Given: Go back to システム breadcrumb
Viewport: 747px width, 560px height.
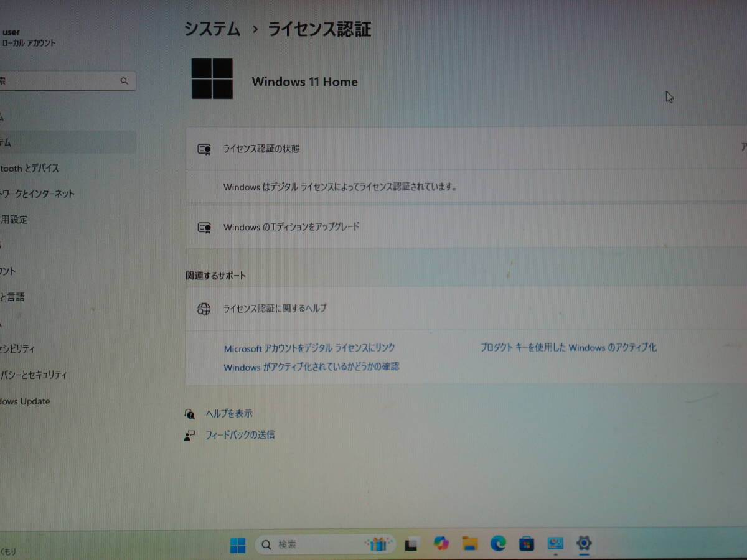Looking at the screenshot, I should click(x=212, y=29).
